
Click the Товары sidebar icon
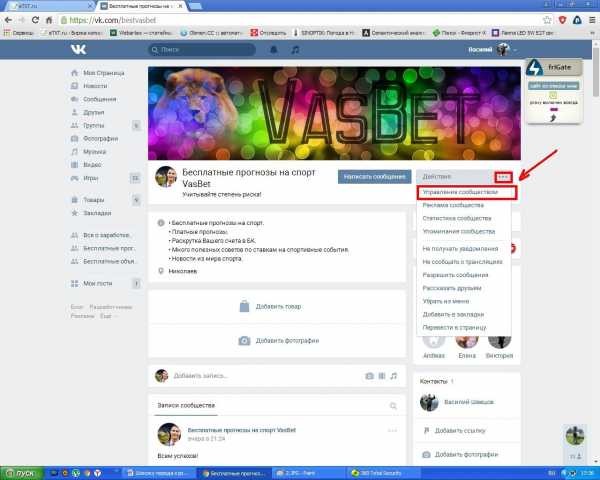[75, 200]
